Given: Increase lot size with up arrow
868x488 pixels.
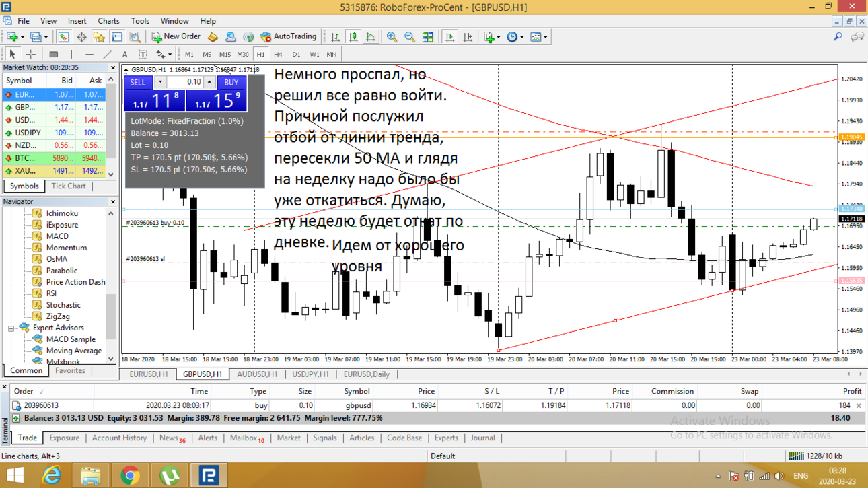Looking at the screenshot, I should coord(210,82).
